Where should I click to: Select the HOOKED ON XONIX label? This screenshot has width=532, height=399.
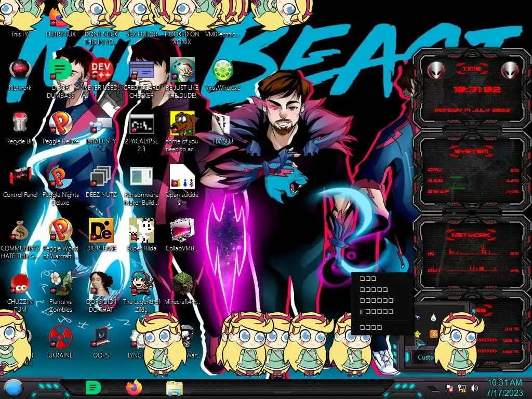pyautogui.click(x=182, y=38)
